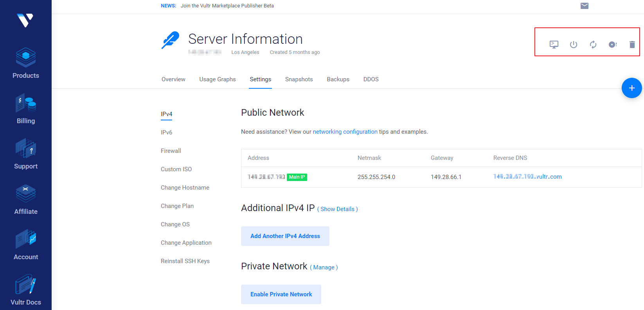Stop server with power icon
Image resolution: width=644 pixels, height=310 pixels.
click(x=574, y=45)
